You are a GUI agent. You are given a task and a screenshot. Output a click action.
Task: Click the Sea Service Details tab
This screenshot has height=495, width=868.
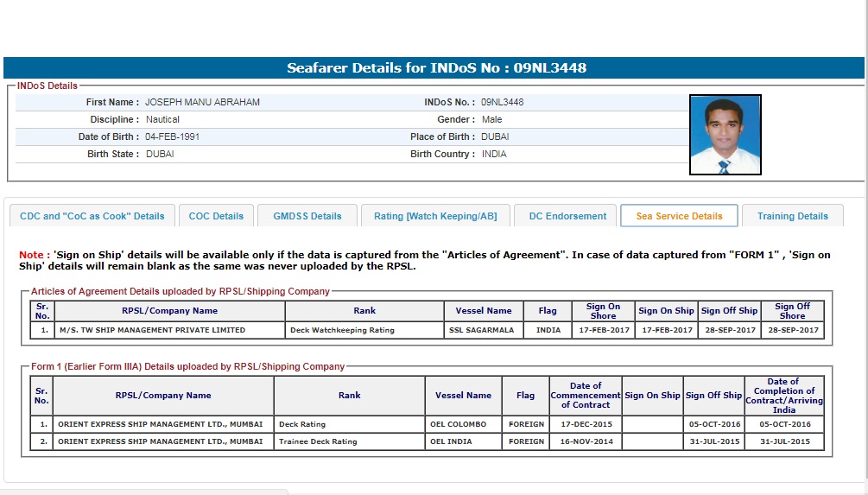click(x=679, y=216)
